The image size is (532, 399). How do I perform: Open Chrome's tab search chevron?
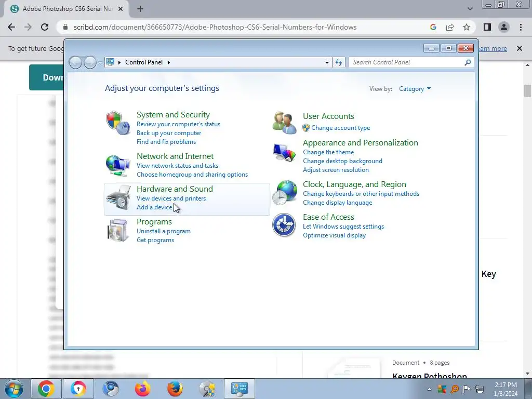[x=470, y=9]
